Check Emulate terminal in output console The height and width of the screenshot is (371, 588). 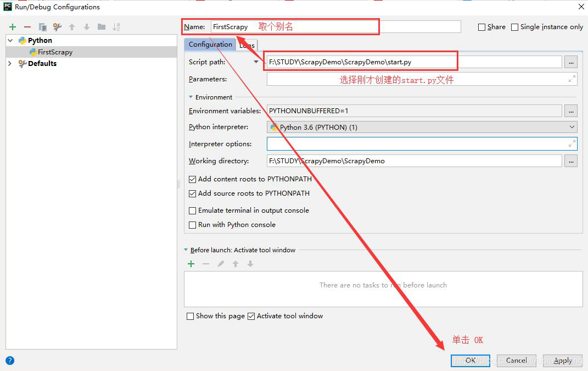[192, 211]
